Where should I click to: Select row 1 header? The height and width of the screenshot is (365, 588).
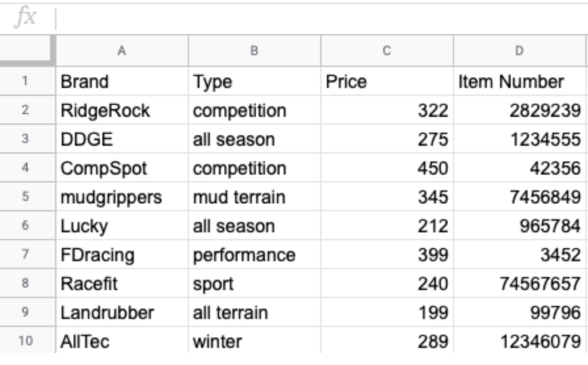coord(25,82)
